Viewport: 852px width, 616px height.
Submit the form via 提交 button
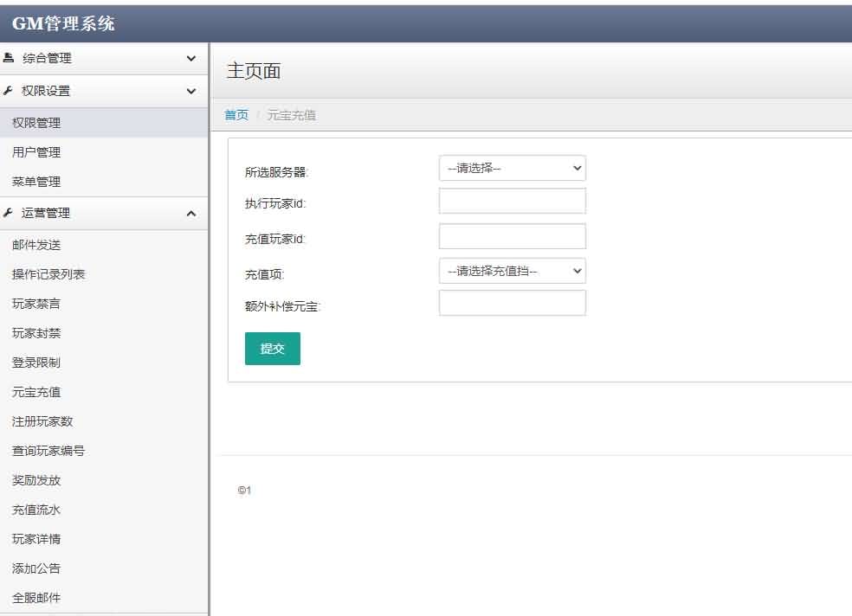click(x=273, y=349)
